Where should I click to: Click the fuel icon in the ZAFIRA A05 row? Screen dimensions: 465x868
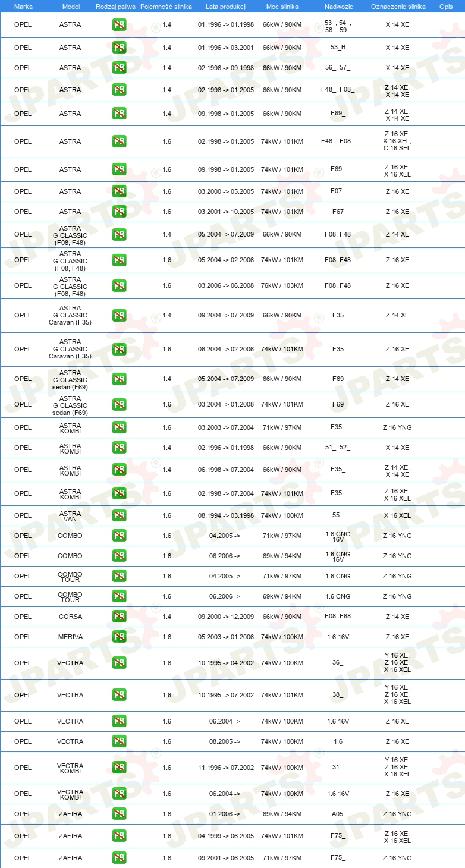(120, 814)
